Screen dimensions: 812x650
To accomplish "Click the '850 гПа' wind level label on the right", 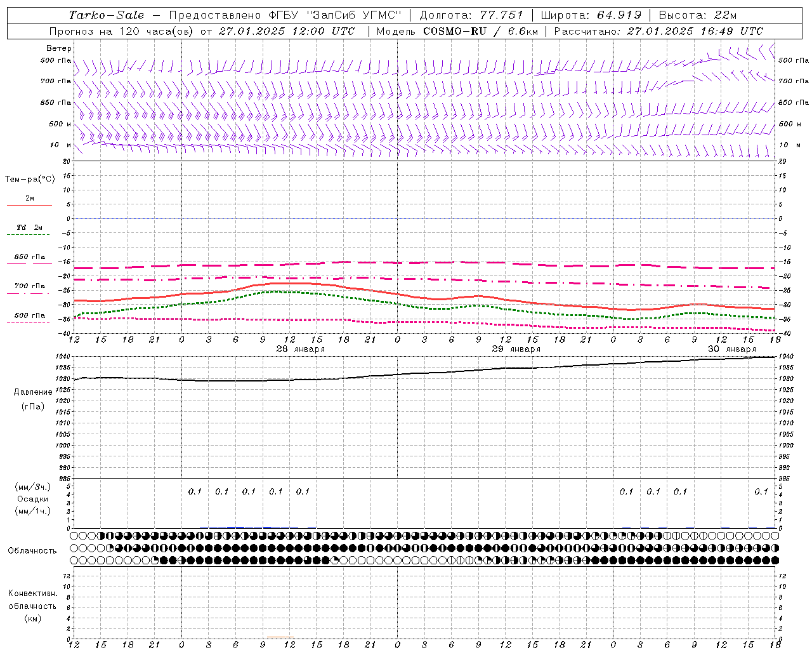I will (x=793, y=102).
